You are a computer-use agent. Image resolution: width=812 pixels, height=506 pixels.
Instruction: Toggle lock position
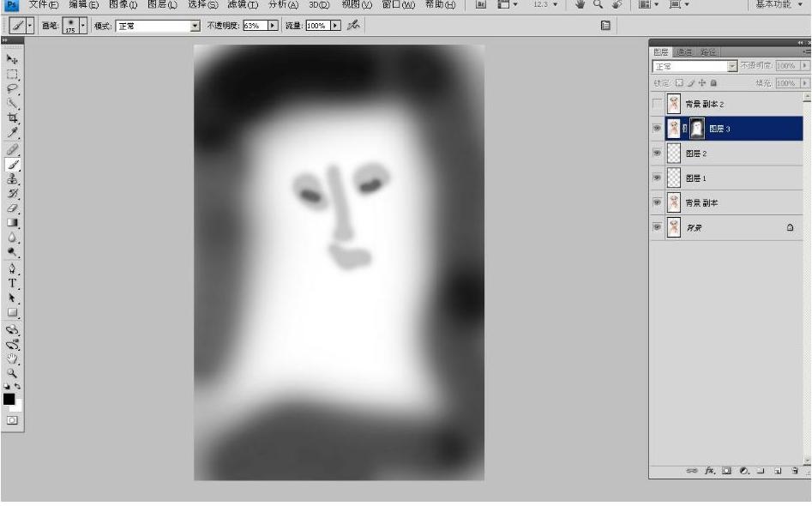pos(702,83)
